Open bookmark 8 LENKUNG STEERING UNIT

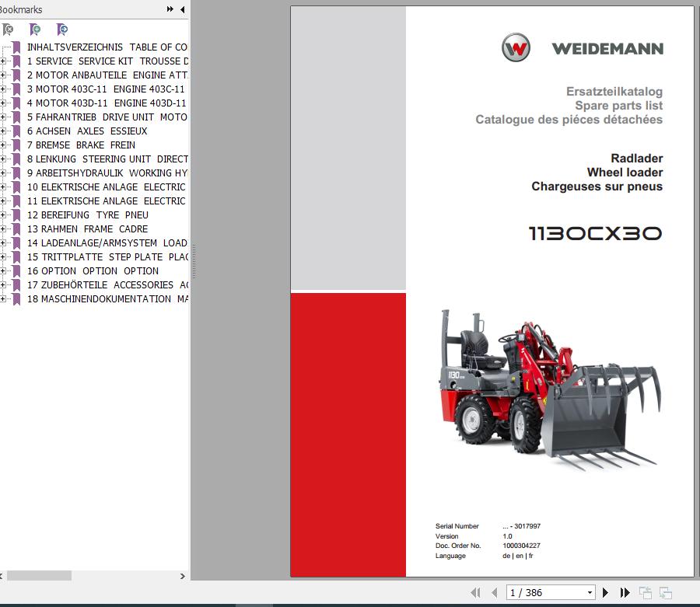(x=107, y=159)
